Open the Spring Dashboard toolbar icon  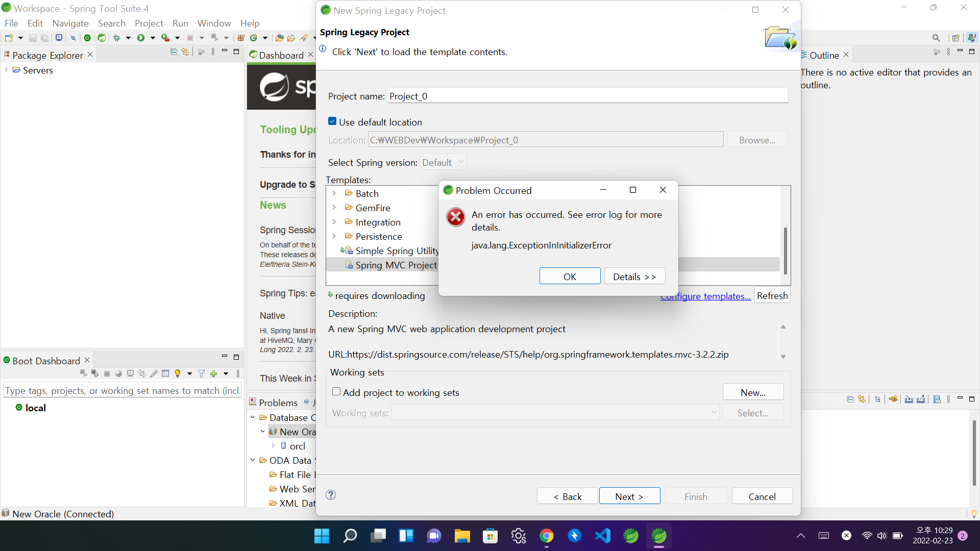click(102, 38)
